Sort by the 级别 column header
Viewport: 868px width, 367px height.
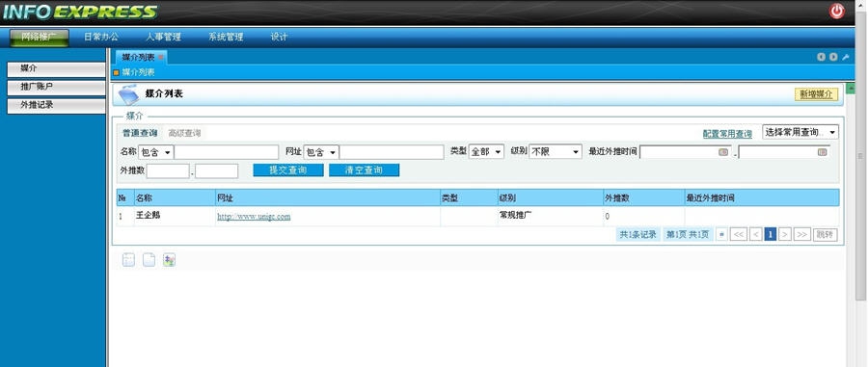pos(551,197)
